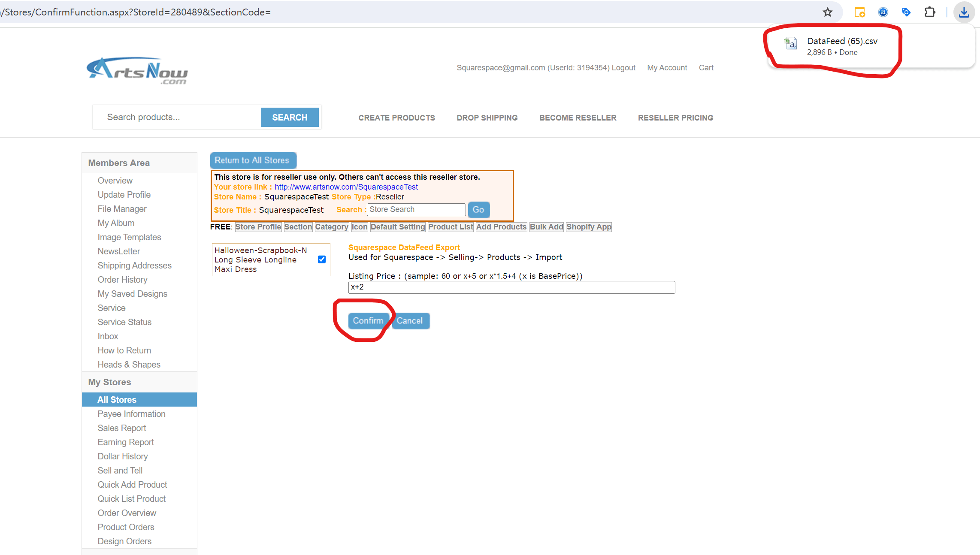Click the Go store search button
The image size is (980, 555).
click(x=478, y=210)
